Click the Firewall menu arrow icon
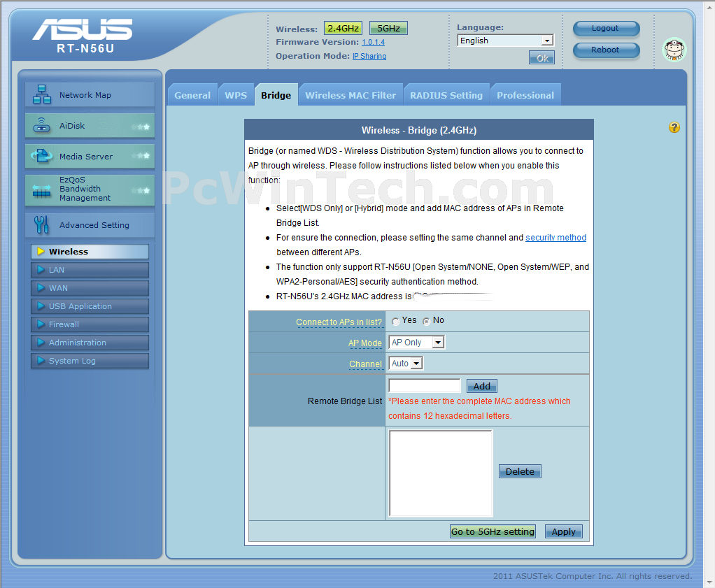The image size is (715, 588). 41,324
